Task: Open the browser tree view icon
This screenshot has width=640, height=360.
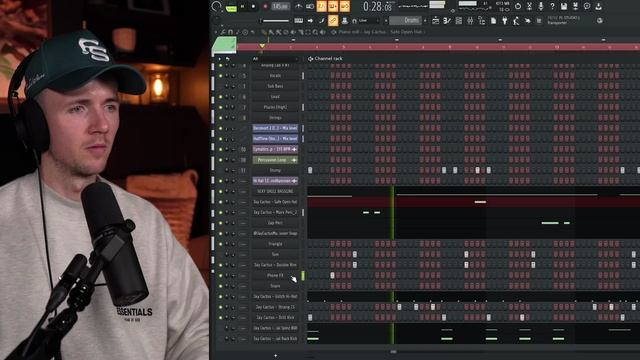Action: pos(482,20)
